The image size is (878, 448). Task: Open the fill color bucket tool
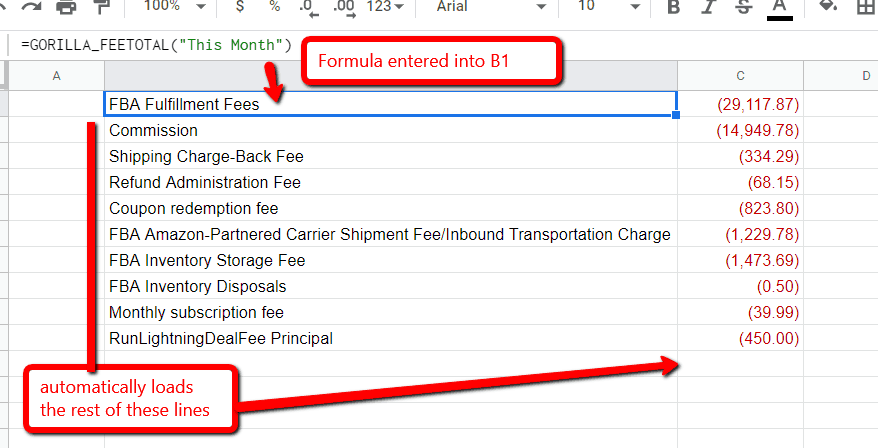(828, 7)
